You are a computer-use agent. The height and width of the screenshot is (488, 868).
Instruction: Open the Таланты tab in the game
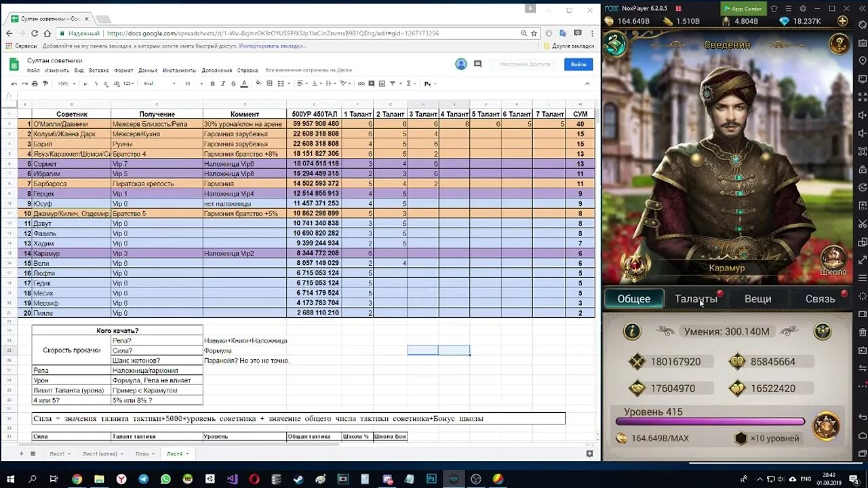696,299
